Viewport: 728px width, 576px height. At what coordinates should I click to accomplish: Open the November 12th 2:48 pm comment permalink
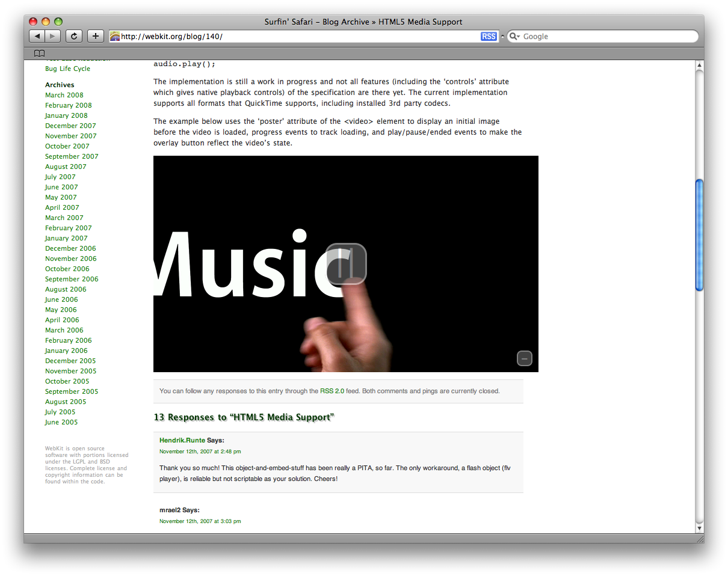(200, 452)
